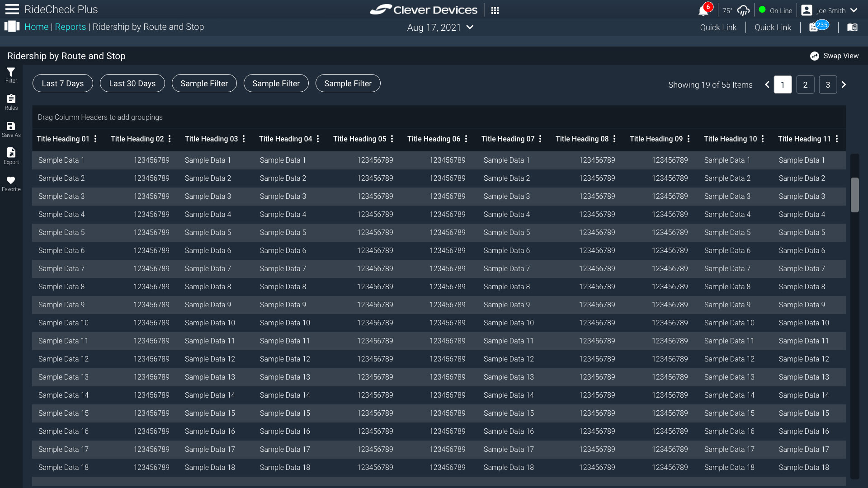Select Sample Data 10 in first column
The image size is (868, 488).
(63, 323)
